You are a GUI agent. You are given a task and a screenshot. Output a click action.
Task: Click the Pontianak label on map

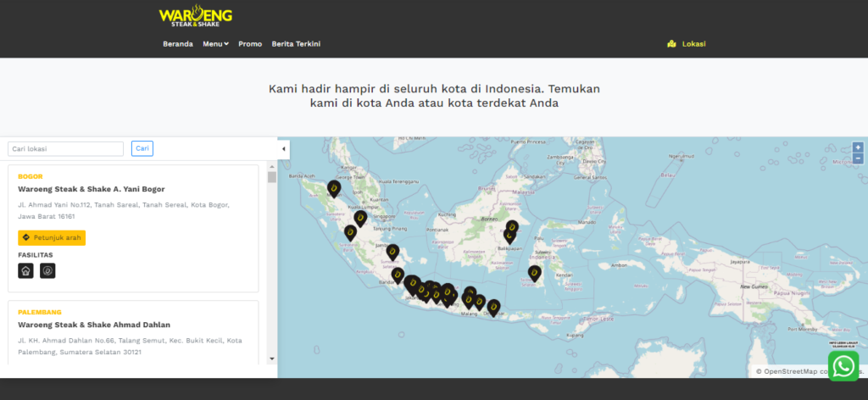436,230
